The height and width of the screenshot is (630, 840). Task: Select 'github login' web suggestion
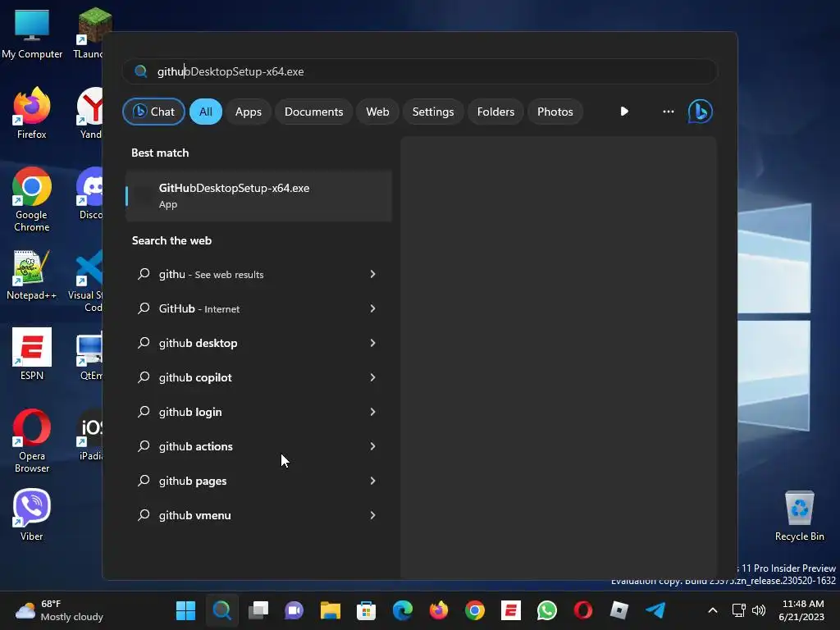(x=258, y=412)
